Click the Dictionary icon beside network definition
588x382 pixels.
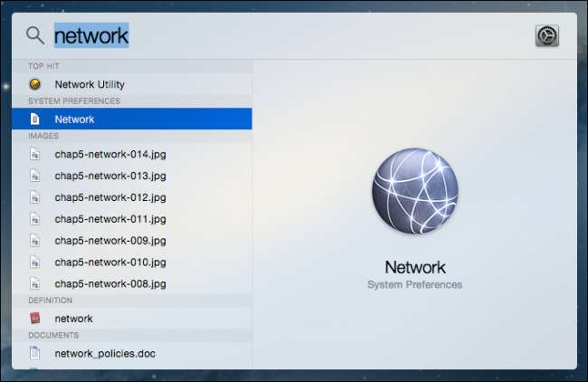tap(35, 319)
